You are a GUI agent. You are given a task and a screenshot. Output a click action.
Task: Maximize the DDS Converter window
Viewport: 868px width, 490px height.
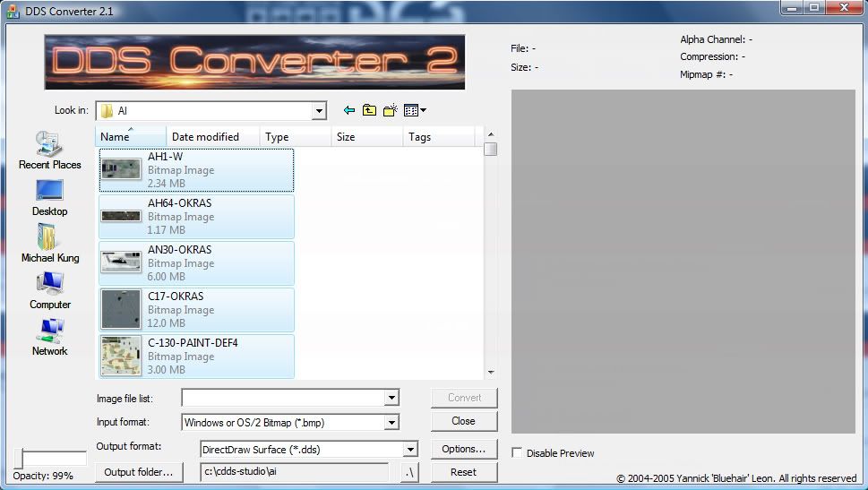point(814,8)
